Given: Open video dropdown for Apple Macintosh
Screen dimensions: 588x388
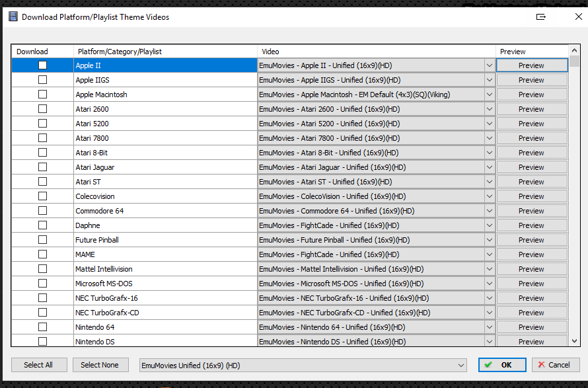Looking at the screenshot, I should [x=490, y=95].
